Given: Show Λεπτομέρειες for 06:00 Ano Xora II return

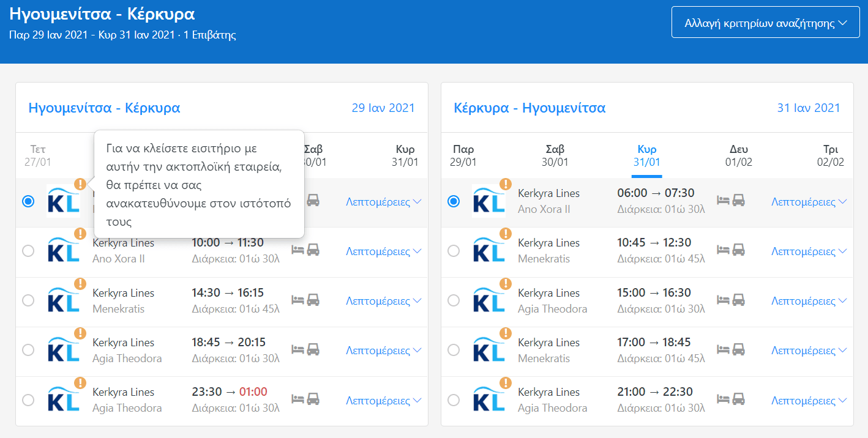Looking at the screenshot, I should click(x=809, y=202).
